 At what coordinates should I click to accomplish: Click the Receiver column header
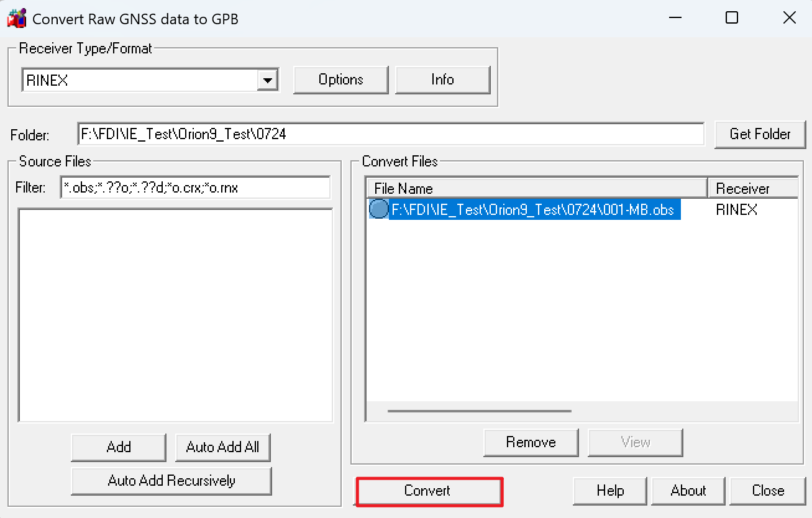752,188
